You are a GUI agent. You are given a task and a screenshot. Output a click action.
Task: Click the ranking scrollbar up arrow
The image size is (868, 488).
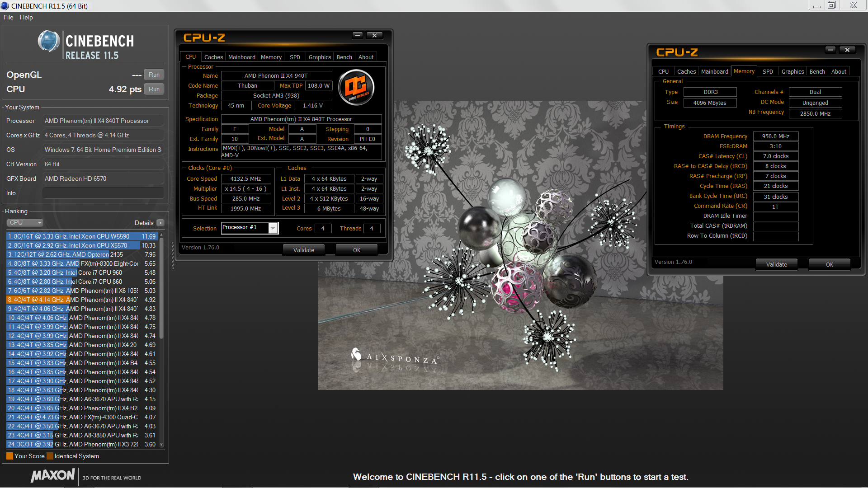[161, 235]
